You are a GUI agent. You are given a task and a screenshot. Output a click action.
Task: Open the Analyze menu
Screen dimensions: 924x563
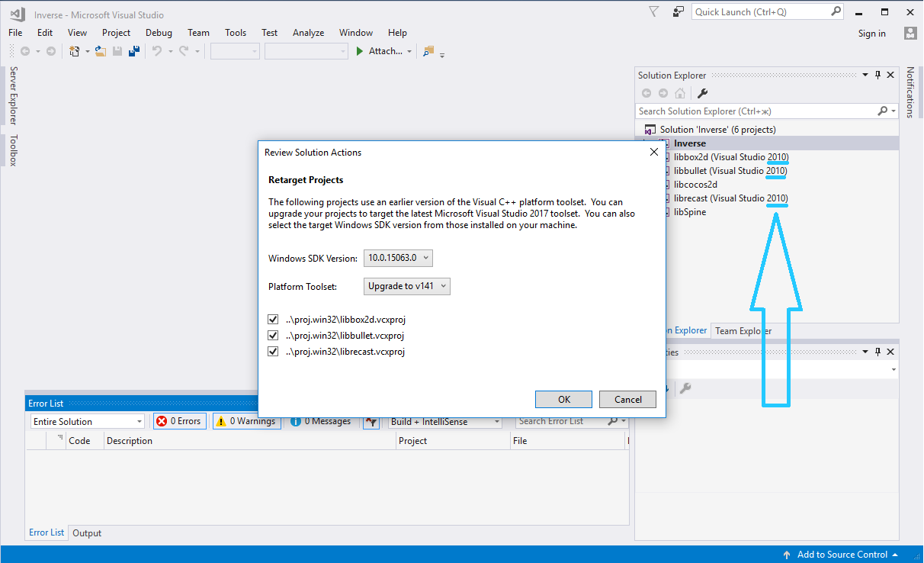[x=309, y=33]
